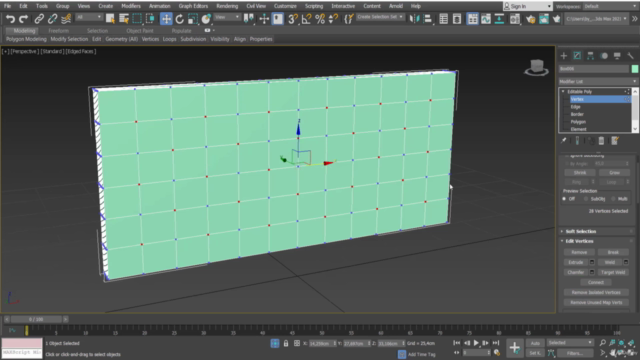
Task: Activate the Select and Rotate tool
Action: click(x=180, y=19)
